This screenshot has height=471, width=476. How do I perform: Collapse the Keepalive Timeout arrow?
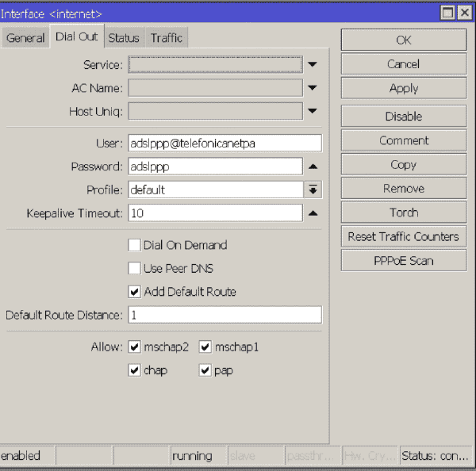[313, 213]
